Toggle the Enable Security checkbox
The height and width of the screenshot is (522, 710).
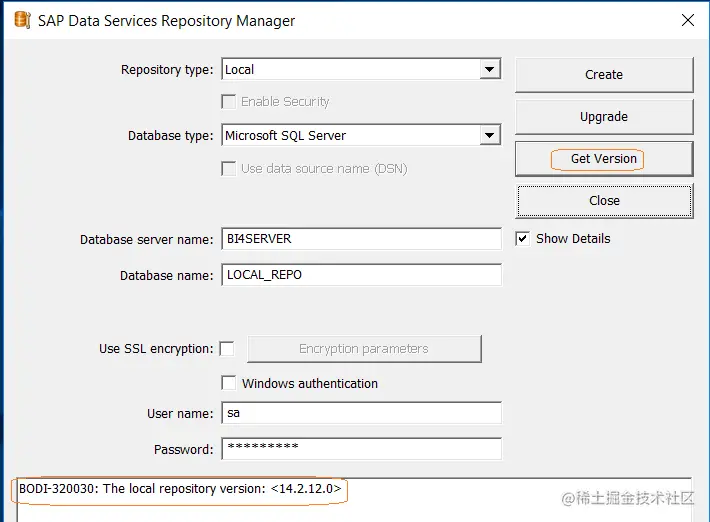[x=229, y=101]
